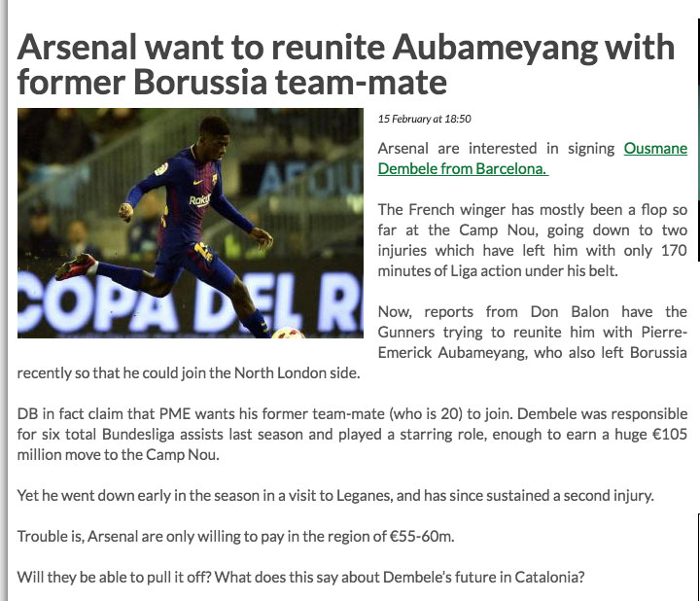This screenshot has height=601, width=700.
Task: Click the COPA DEL banner in the photo
Action: click(191, 301)
